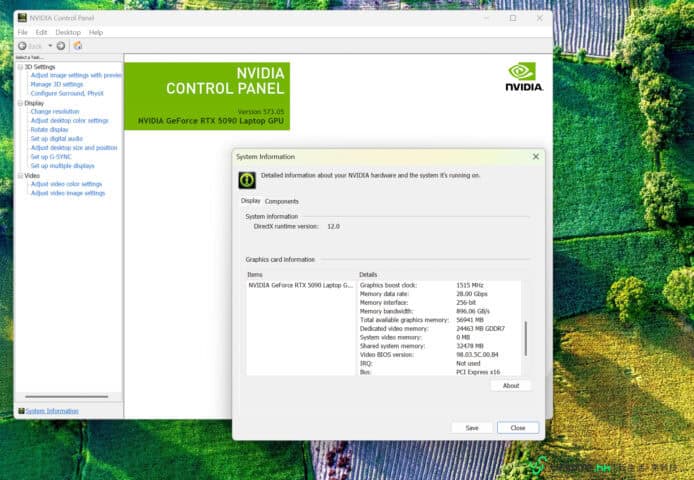The image size is (694, 480).
Task: Collapse the Display tree node
Action: 20,103
